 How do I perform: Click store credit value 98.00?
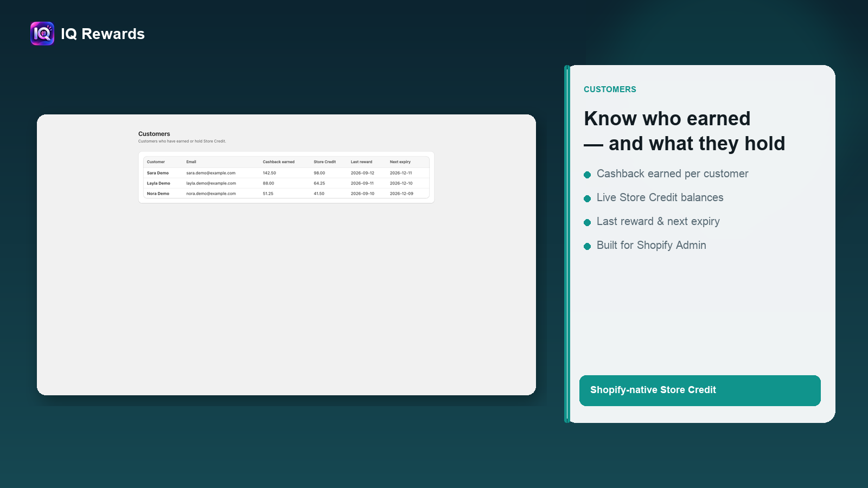pyautogui.click(x=319, y=173)
